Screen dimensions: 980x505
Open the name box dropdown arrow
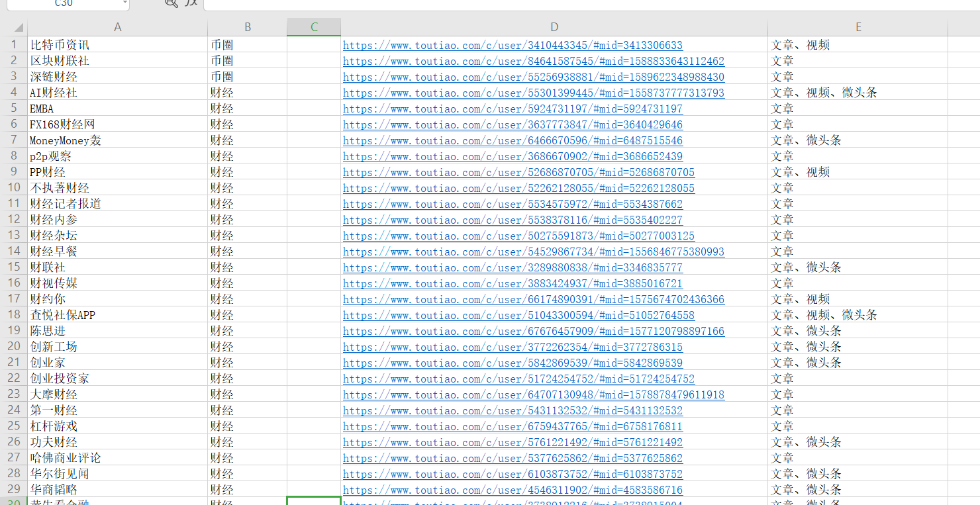click(125, 3)
